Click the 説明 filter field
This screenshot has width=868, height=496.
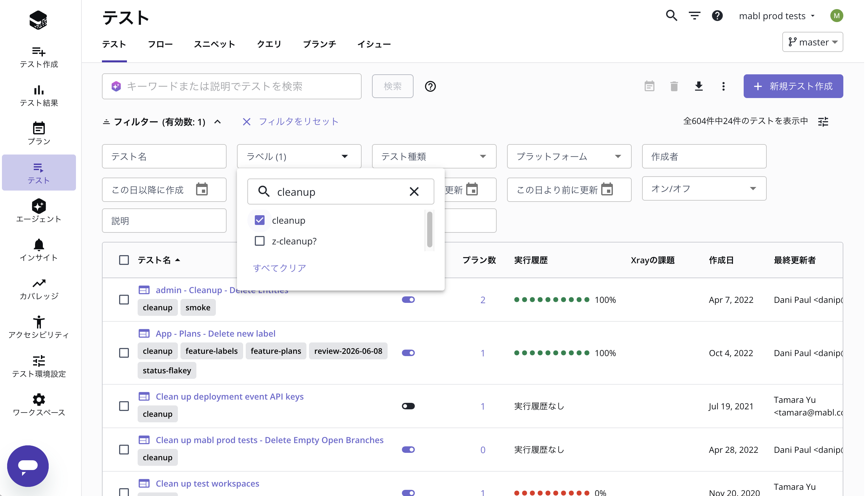tap(165, 221)
